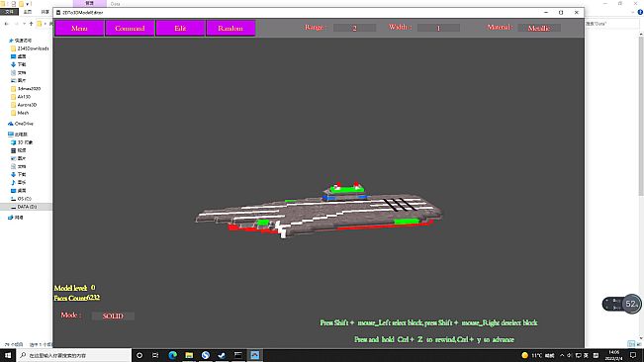Open terminal window icon on taskbar

coord(238,355)
